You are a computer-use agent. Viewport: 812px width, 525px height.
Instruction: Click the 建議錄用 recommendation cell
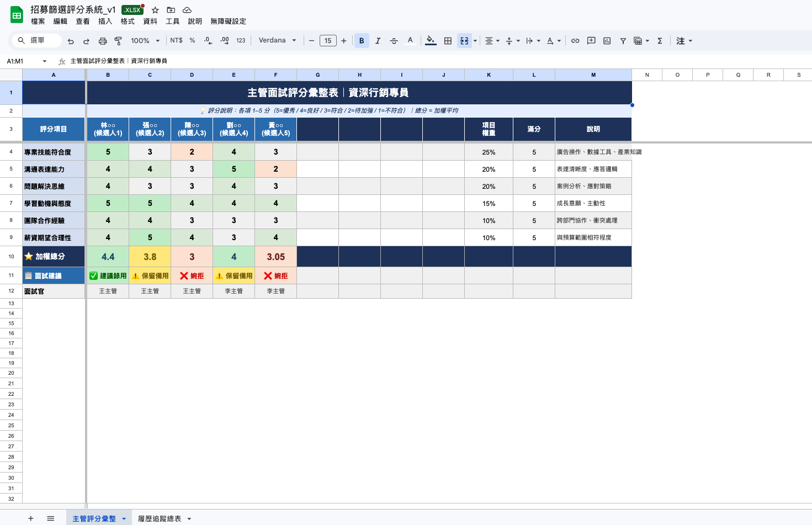pyautogui.click(x=108, y=275)
